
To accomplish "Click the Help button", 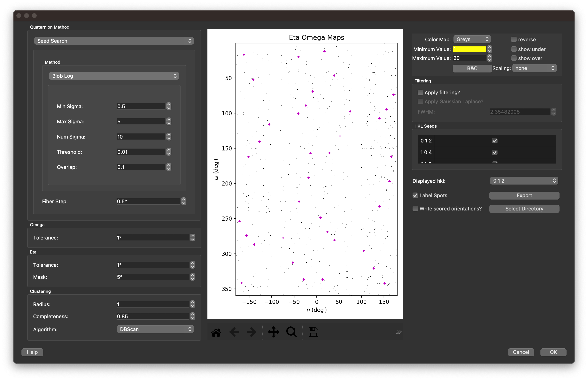I will click(32, 352).
